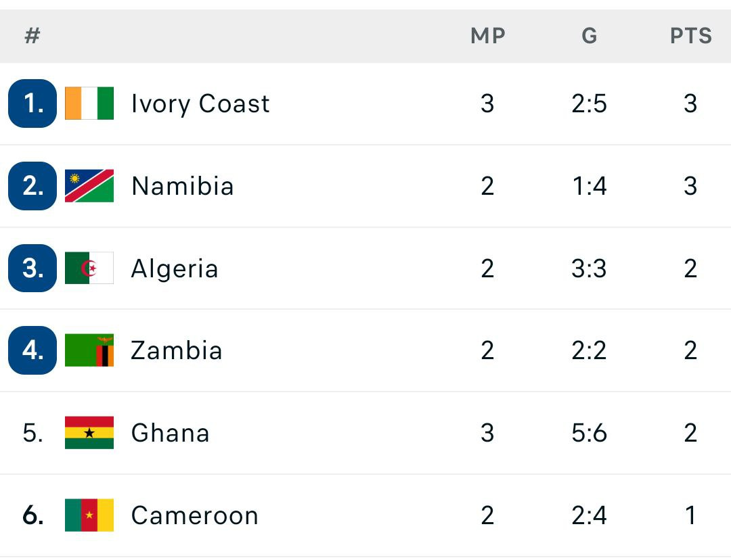
Task: Click the Algeria flag icon
Action: pos(89,268)
